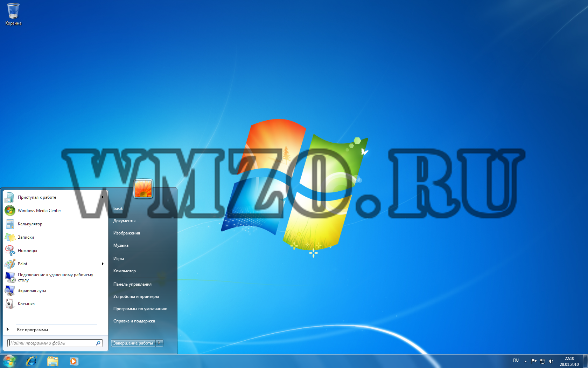Open Internet Explorer from taskbar
Viewport: 588px width, 368px height.
(31, 361)
